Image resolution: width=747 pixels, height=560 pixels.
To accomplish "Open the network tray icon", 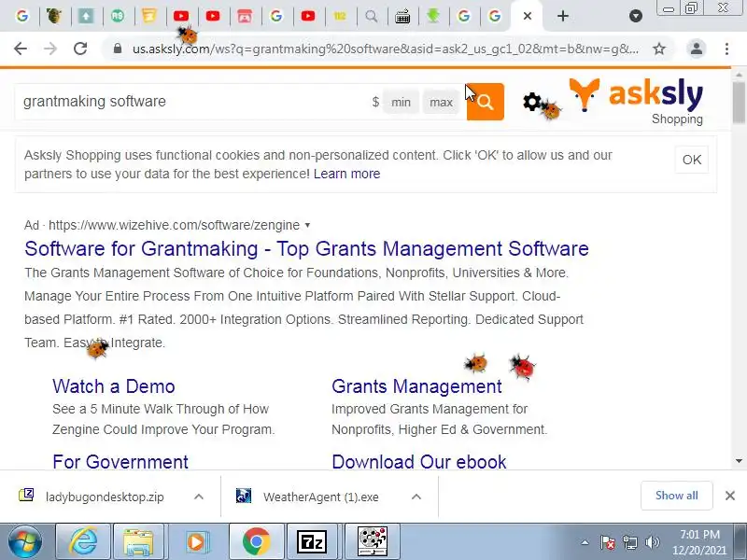I will (x=629, y=542).
